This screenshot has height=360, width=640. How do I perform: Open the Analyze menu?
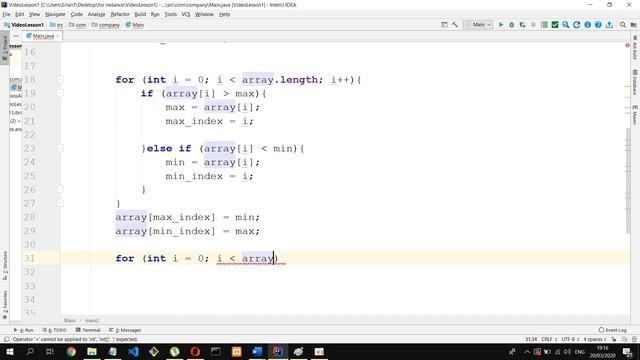96,14
